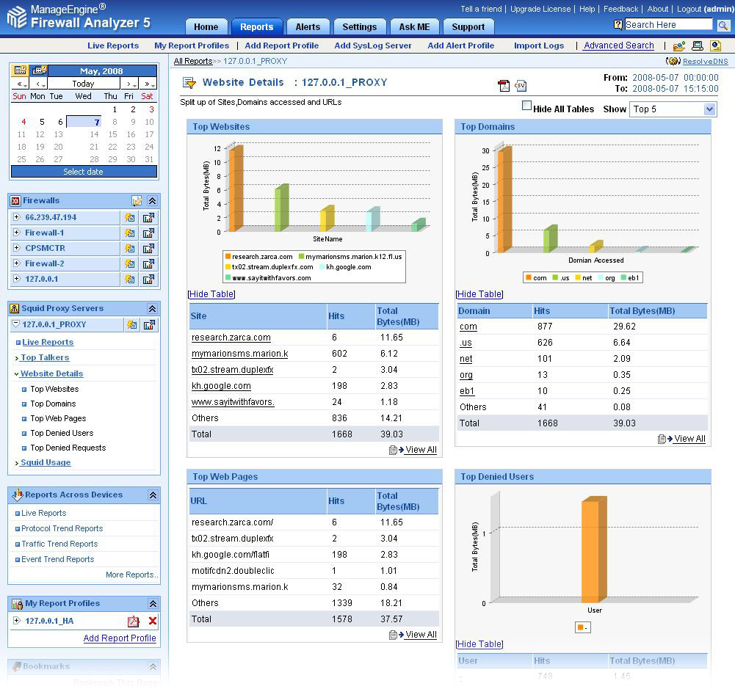Go to next month in calendar
This screenshot has width=735, height=700.
coord(129,84)
